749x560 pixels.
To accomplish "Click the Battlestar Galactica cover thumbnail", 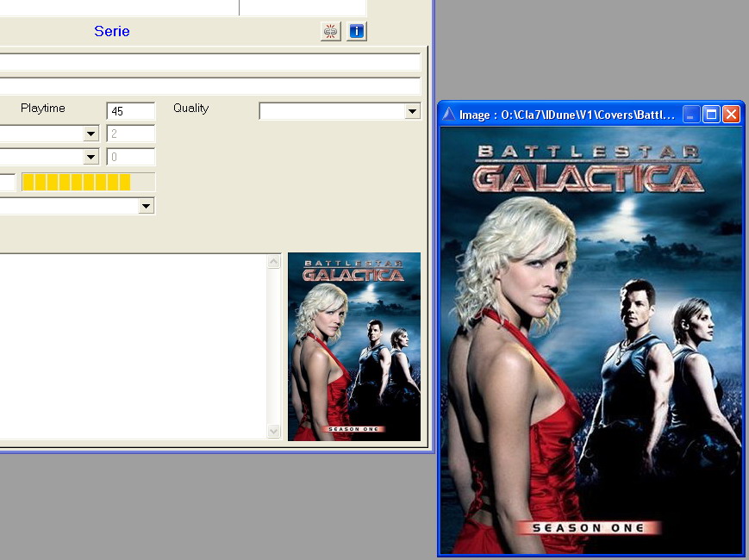I will [x=354, y=346].
